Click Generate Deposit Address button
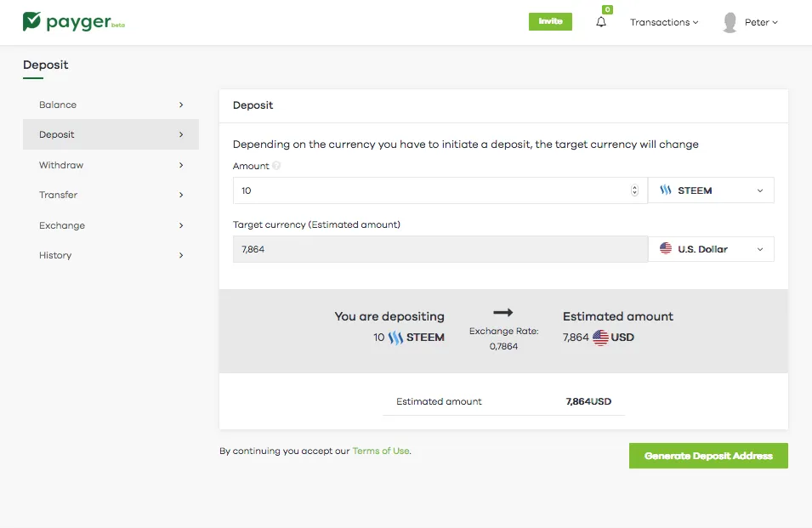Image resolution: width=812 pixels, height=528 pixels. [x=708, y=456]
